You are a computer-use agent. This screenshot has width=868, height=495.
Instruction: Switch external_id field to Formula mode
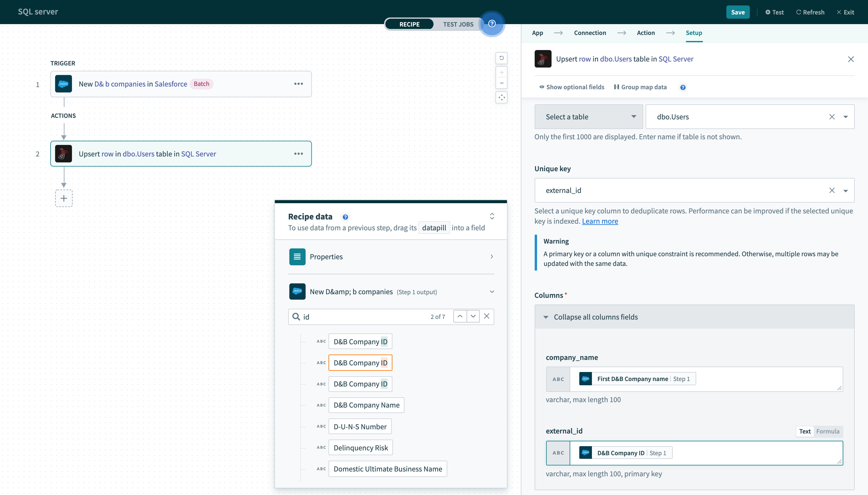pos(827,431)
